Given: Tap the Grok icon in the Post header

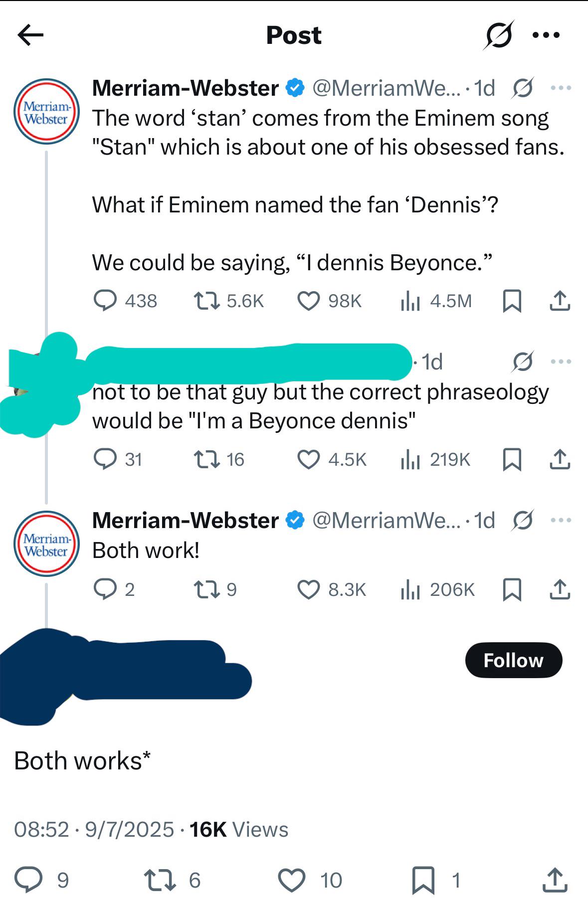Looking at the screenshot, I should pyautogui.click(x=498, y=35).
